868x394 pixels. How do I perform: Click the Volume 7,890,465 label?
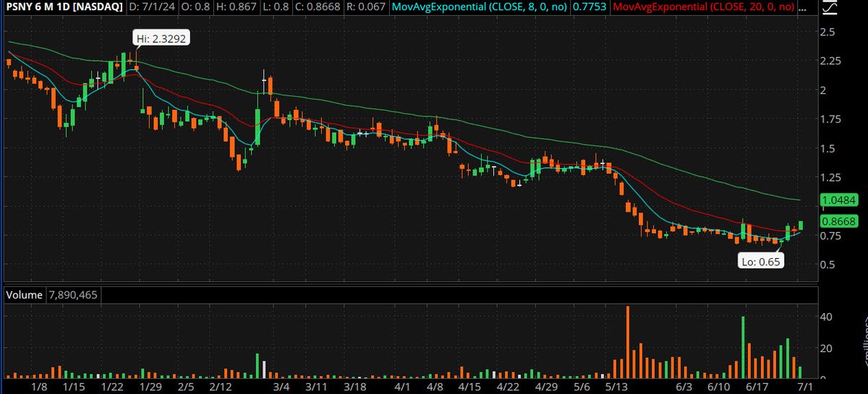pos(54,295)
